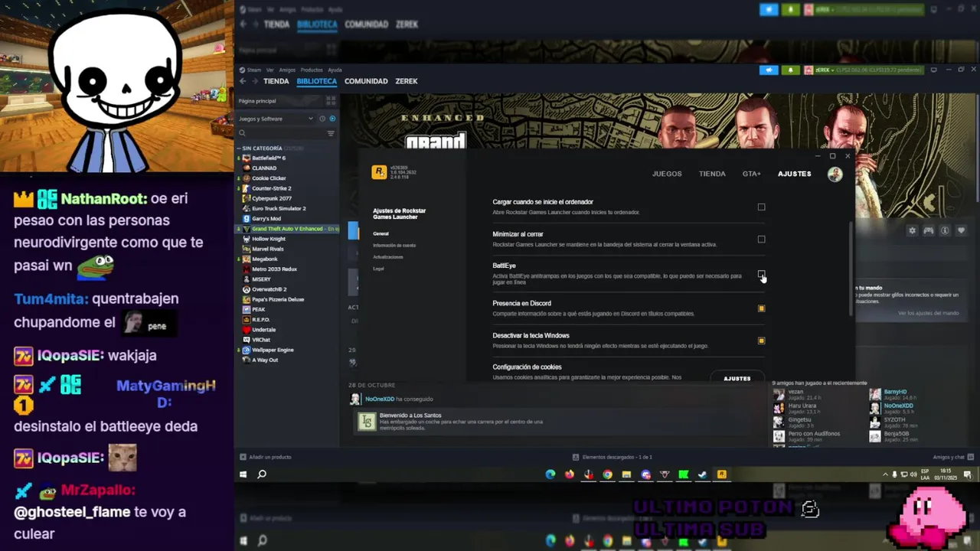Screen dimensions: 980x551
Task: Click the favorite heart icon on GTA V page
Action: [960, 230]
